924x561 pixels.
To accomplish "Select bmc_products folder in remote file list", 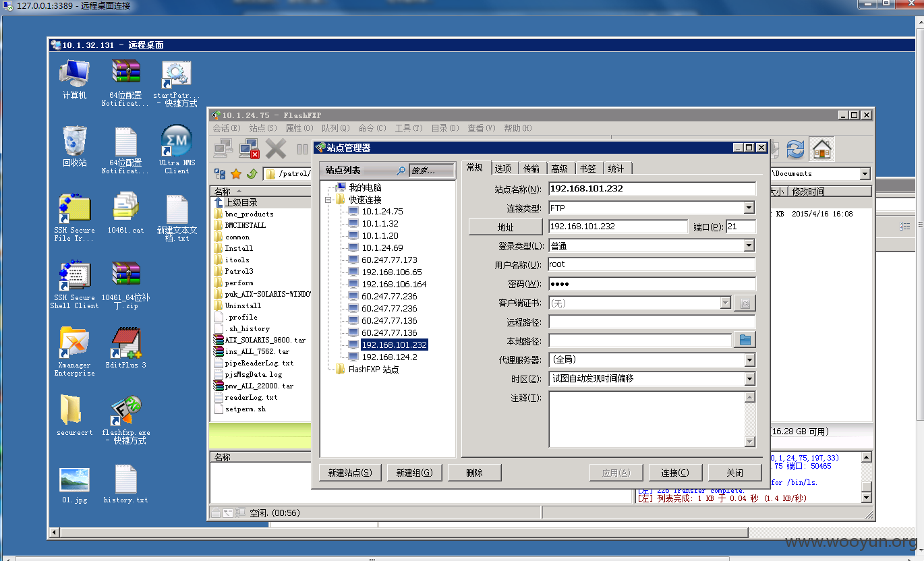I will (249, 214).
